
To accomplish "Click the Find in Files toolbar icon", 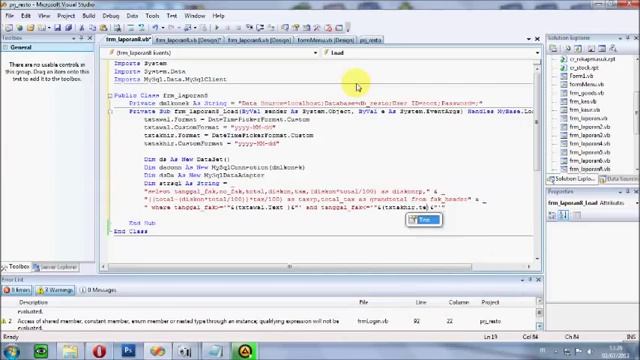I will [117, 28].
